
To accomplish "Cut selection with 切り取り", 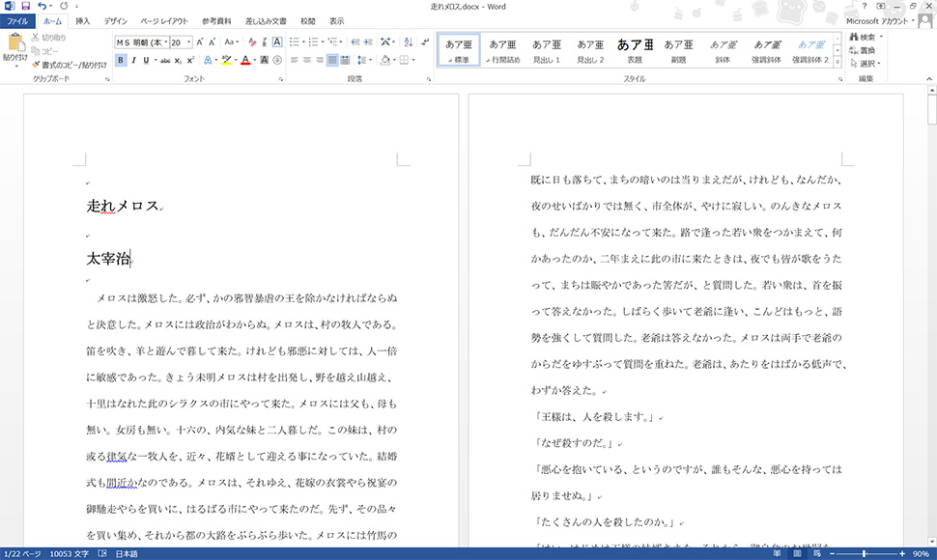I will tap(48, 37).
